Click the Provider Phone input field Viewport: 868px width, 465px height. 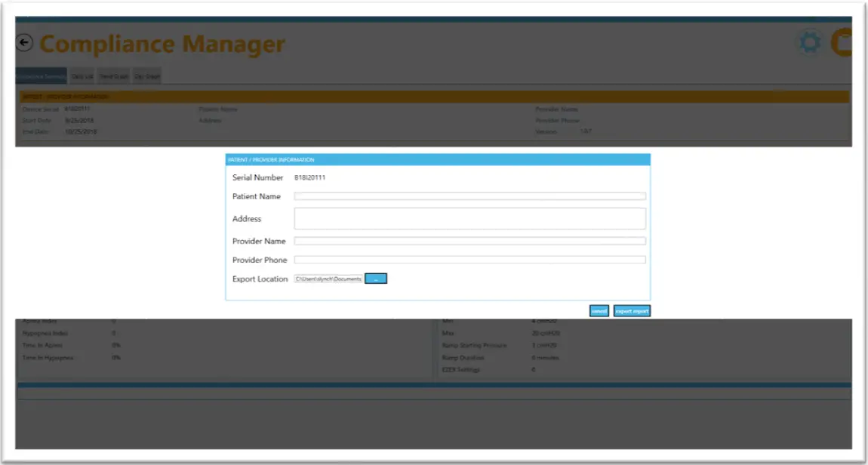[x=469, y=260]
